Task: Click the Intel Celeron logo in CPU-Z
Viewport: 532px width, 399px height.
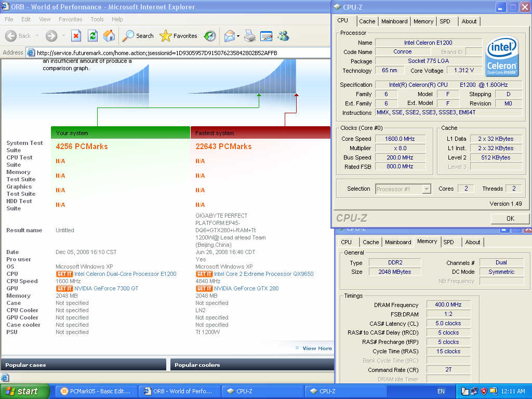Action: click(x=502, y=56)
